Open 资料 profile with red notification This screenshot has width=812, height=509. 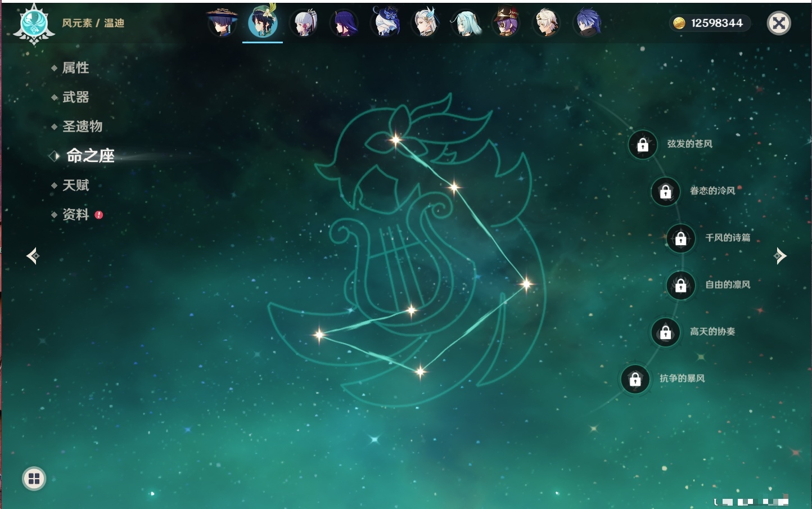75,214
